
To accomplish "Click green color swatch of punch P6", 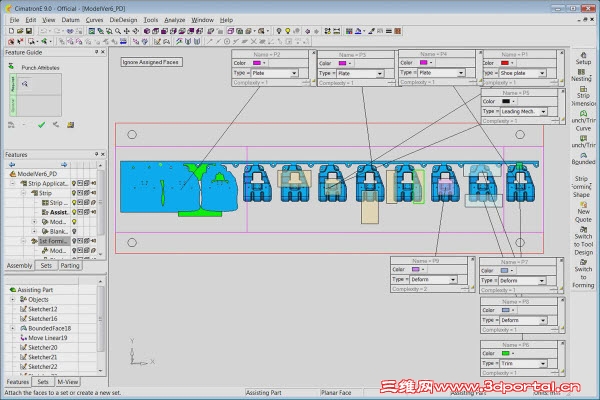I will point(505,353).
